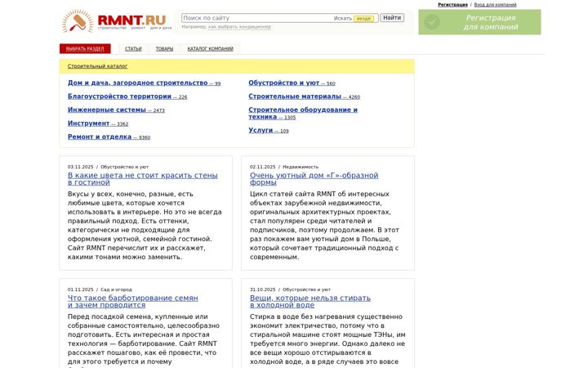Click the wall-colors article summary starting 'Вкусы у всех'
588x368 pixels.
(x=145, y=226)
